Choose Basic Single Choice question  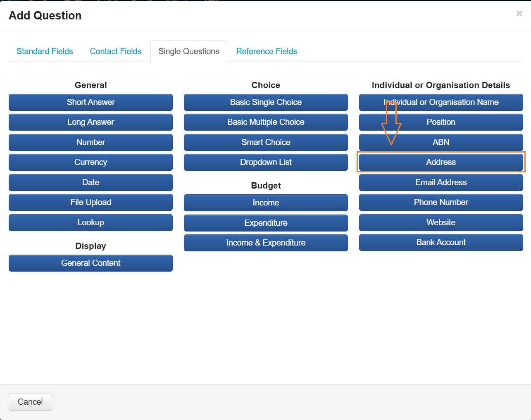(x=266, y=102)
